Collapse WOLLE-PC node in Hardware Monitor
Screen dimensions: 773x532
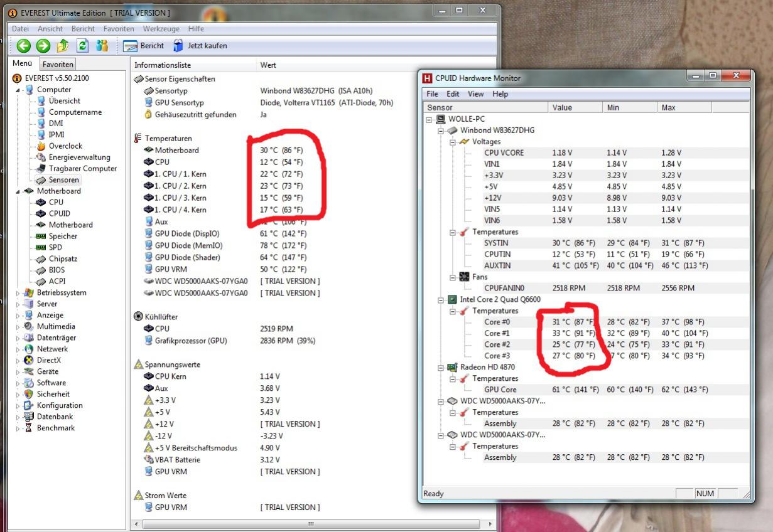[x=429, y=119]
